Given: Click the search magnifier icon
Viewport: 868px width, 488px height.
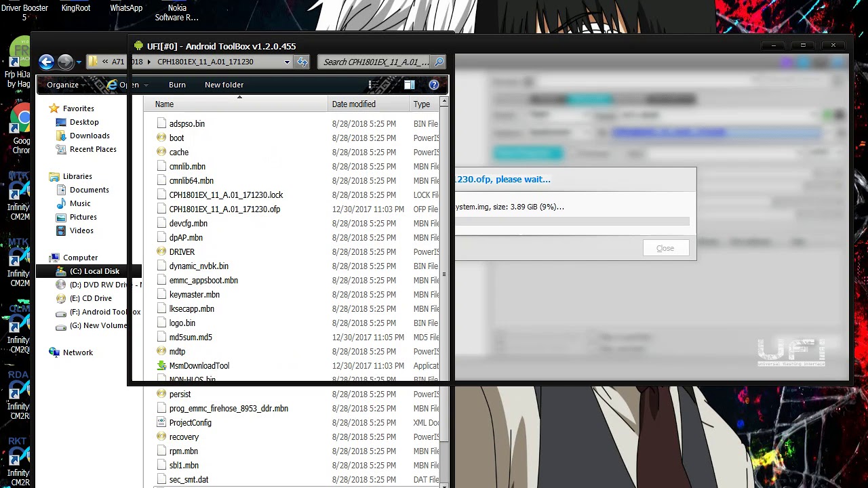Looking at the screenshot, I should pos(439,62).
